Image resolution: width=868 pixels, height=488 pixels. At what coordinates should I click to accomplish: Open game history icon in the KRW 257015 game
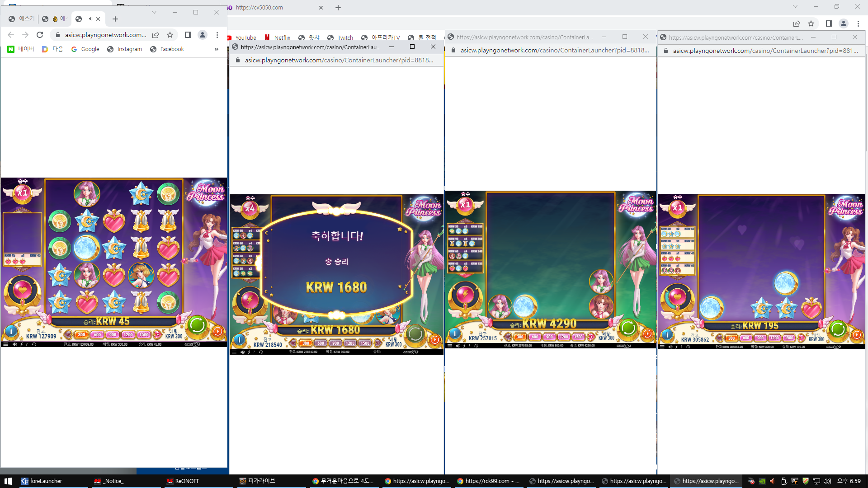coord(476,346)
